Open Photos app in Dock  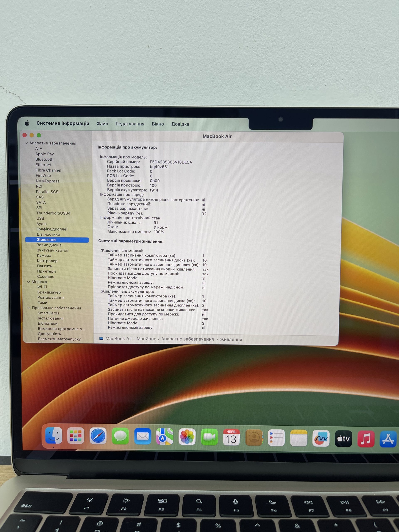tap(187, 437)
